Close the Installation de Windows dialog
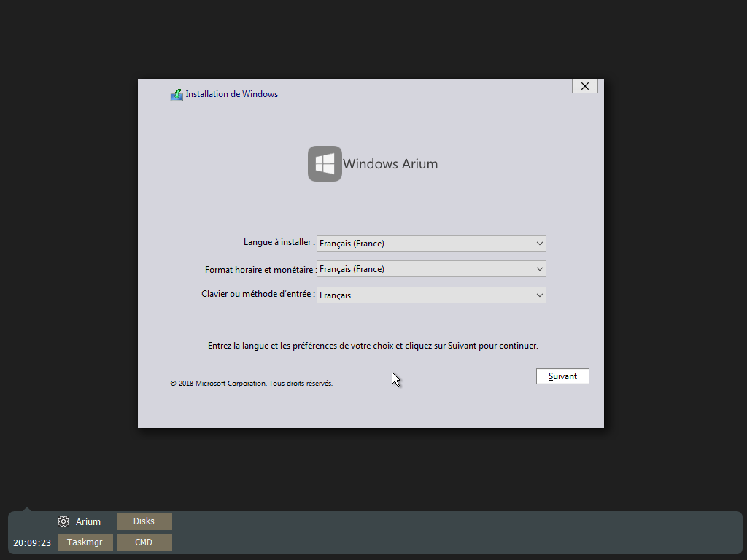 point(585,86)
